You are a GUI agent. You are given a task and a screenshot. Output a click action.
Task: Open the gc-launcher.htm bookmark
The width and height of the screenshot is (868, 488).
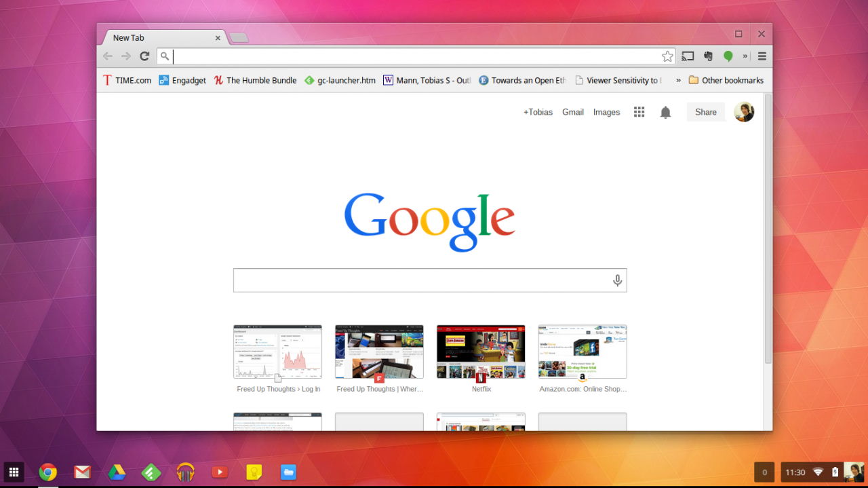(340, 80)
